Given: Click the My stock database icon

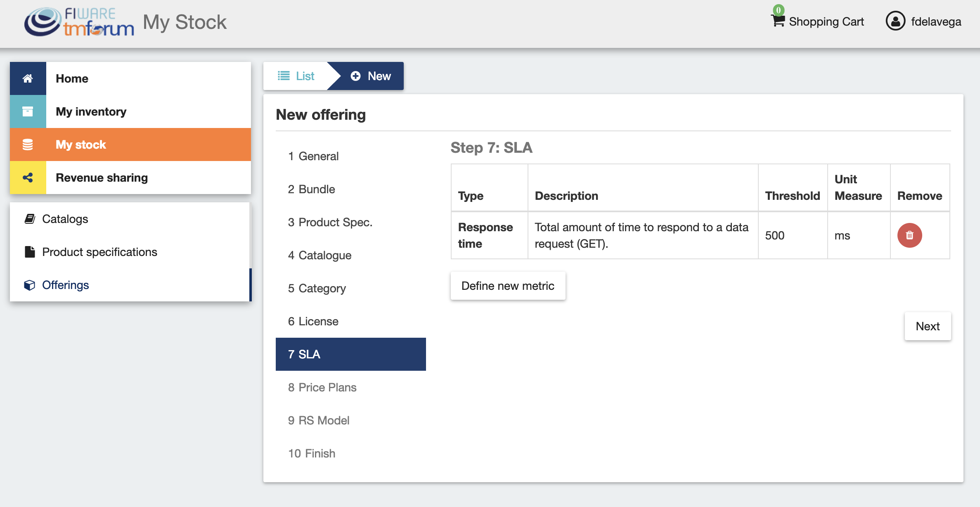Looking at the screenshot, I should (28, 145).
